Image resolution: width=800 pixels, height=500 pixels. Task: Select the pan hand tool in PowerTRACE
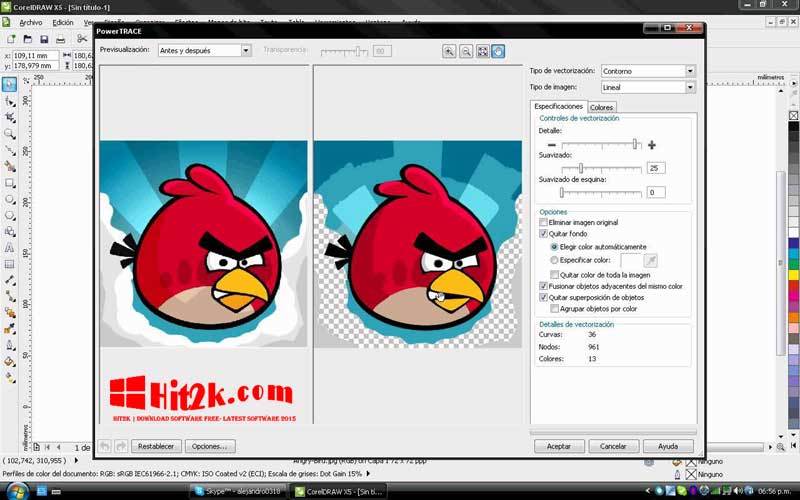pyautogui.click(x=498, y=51)
